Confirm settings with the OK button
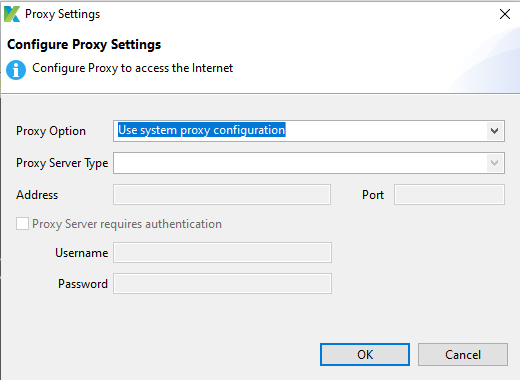The width and height of the screenshot is (520, 380). (x=365, y=355)
